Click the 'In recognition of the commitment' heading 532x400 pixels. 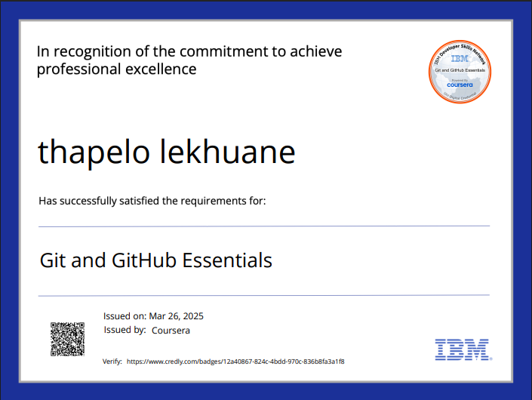pos(189,51)
